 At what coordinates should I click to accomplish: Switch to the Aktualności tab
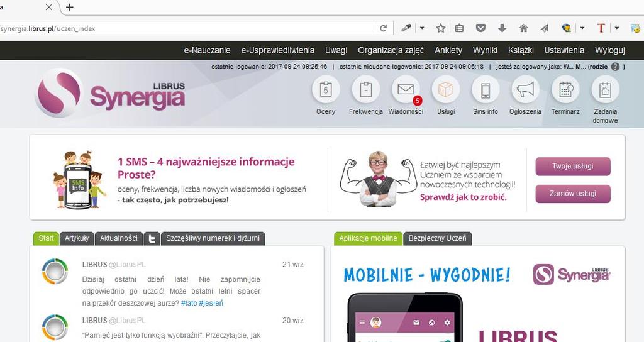click(x=119, y=238)
